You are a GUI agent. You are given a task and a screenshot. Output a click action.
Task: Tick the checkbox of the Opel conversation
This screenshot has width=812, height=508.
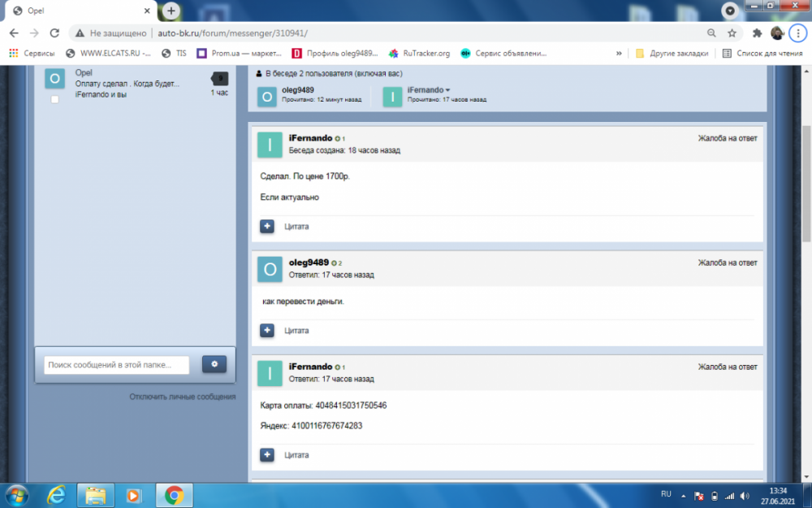point(55,99)
